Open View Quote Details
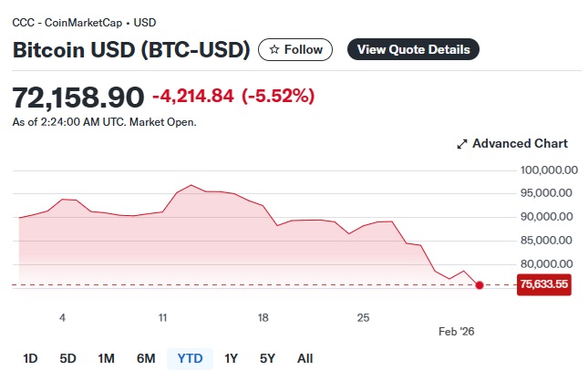The width and height of the screenshot is (588, 381). point(413,49)
